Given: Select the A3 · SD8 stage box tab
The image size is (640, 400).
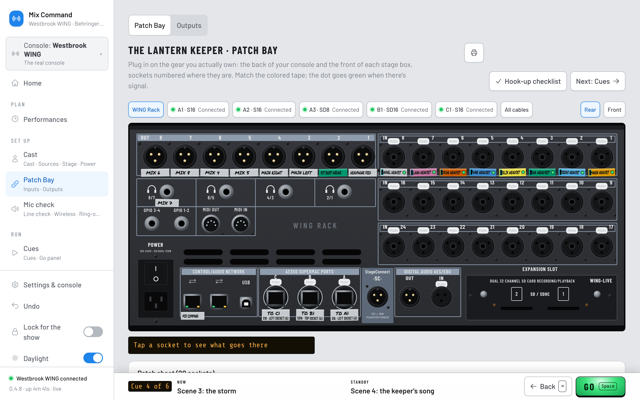Looking at the screenshot, I should tap(331, 109).
